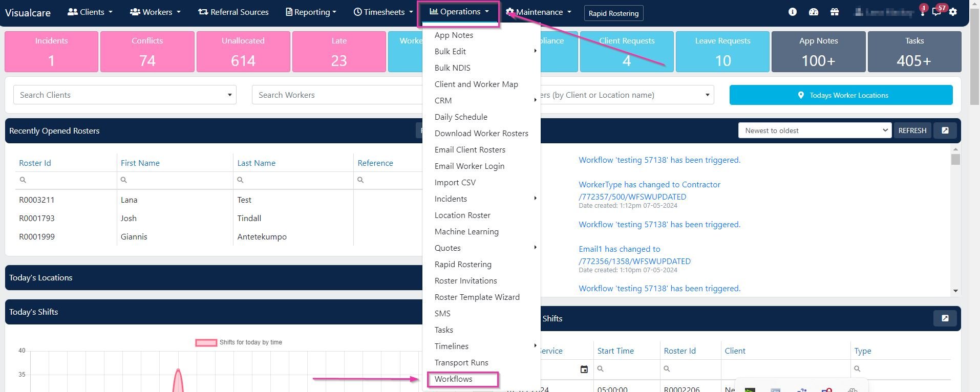The height and width of the screenshot is (392, 980).
Task: Open the Workers dropdown menu
Action: 155,12
